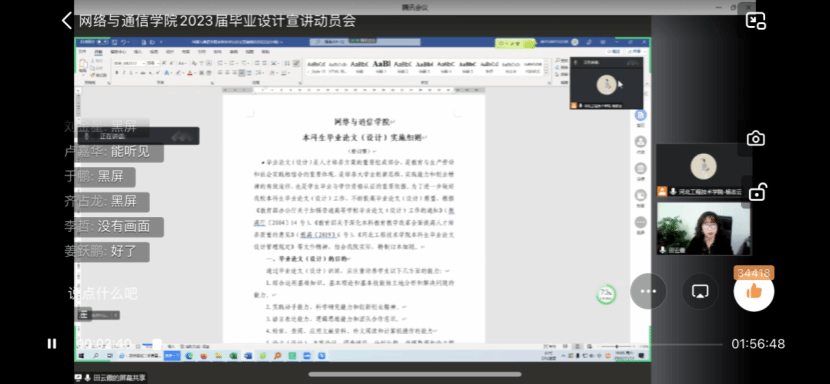Tap the orange thumbs-up like button
Image resolution: width=830 pixels, height=384 pixels.
[x=754, y=291]
